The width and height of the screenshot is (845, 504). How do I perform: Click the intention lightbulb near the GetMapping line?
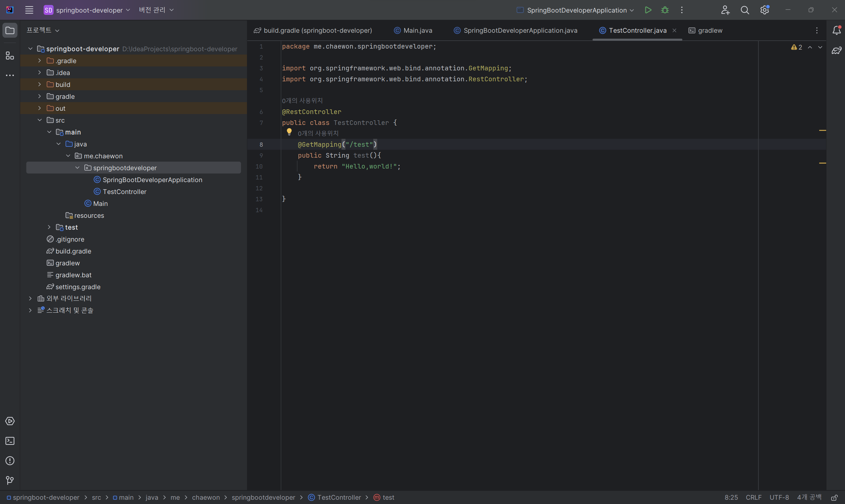coord(289,132)
